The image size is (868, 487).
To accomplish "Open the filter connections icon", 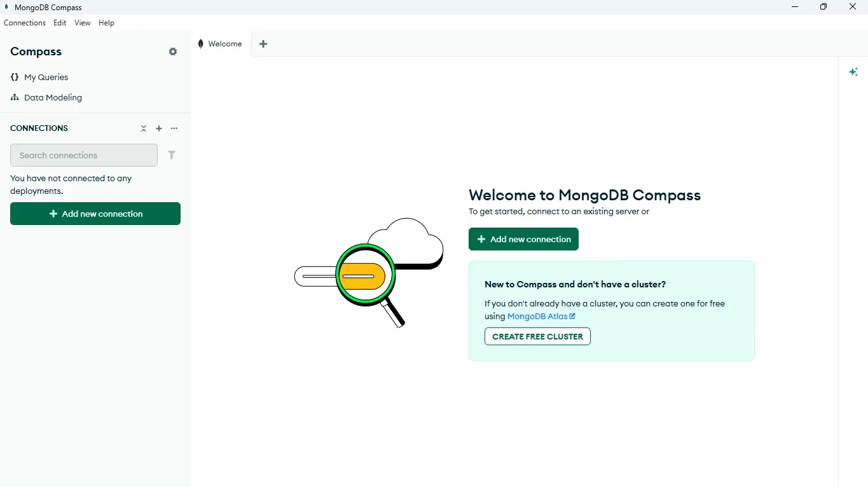I will [172, 155].
